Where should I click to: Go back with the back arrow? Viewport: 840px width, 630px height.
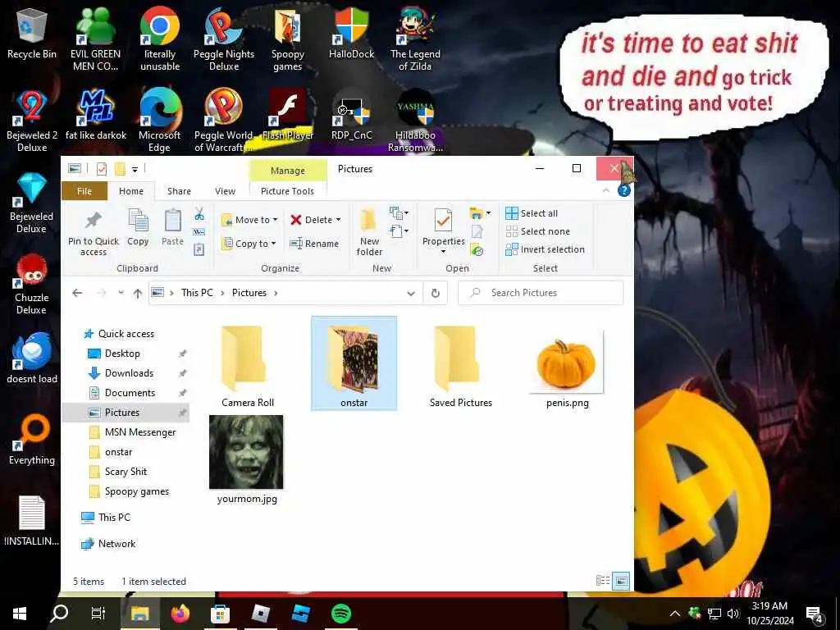[x=77, y=293]
